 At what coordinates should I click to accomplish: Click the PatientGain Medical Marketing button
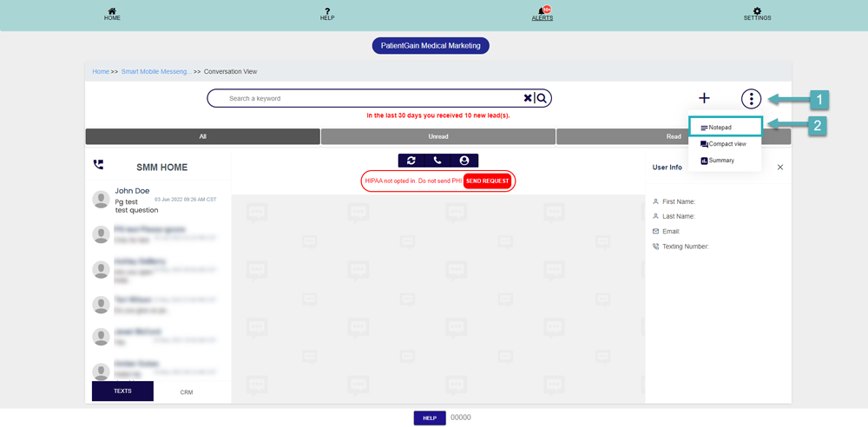tap(431, 45)
